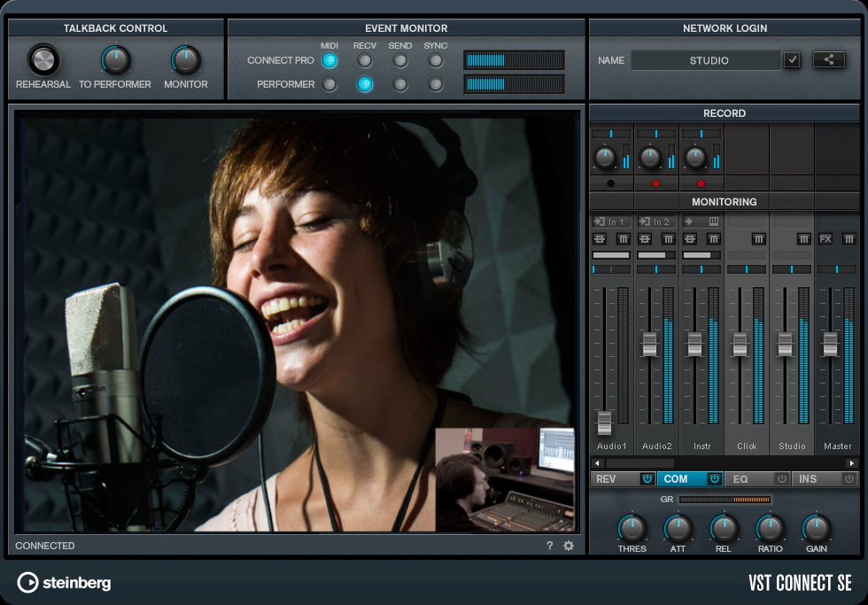Open settings via the gear icon
Image resolution: width=868 pixels, height=605 pixels.
tap(569, 546)
